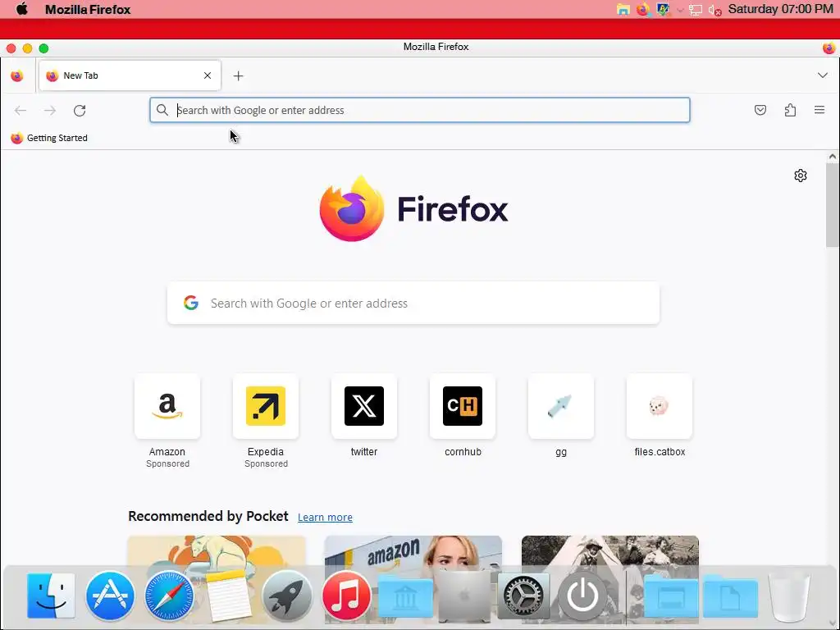Open new tab personalize gear icon
The image size is (840, 630).
pyautogui.click(x=801, y=176)
